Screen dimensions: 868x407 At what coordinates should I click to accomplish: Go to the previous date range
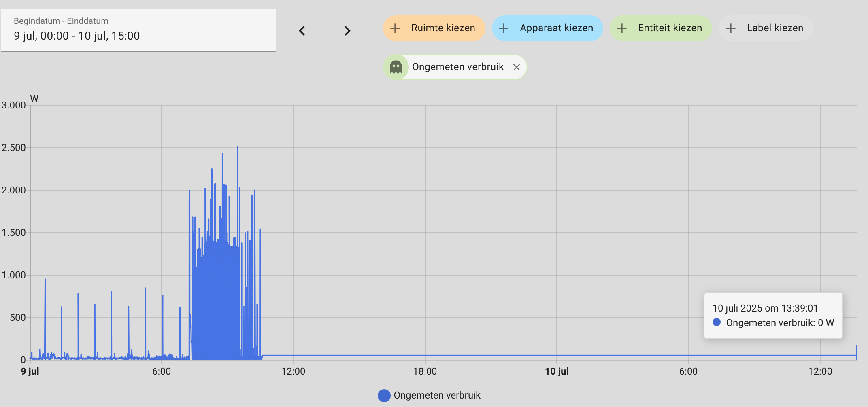coord(302,31)
